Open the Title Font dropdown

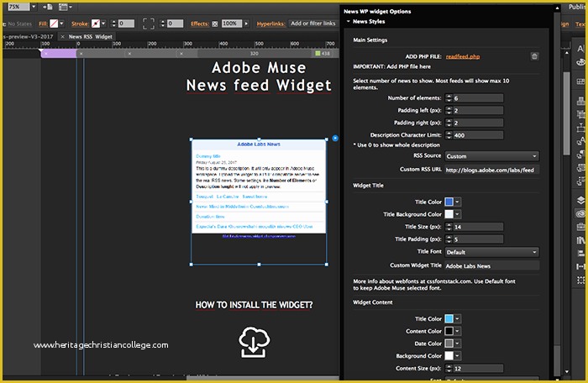(x=491, y=252)
